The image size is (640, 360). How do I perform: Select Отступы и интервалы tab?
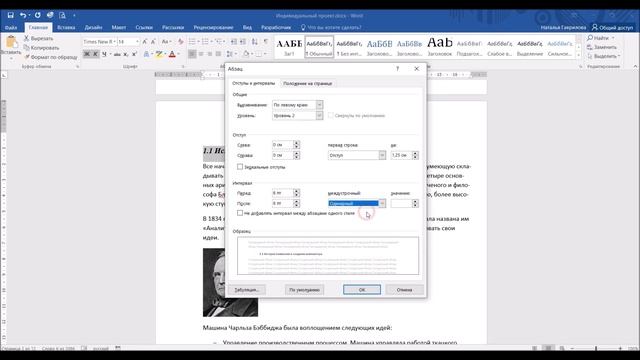[253, 83]
